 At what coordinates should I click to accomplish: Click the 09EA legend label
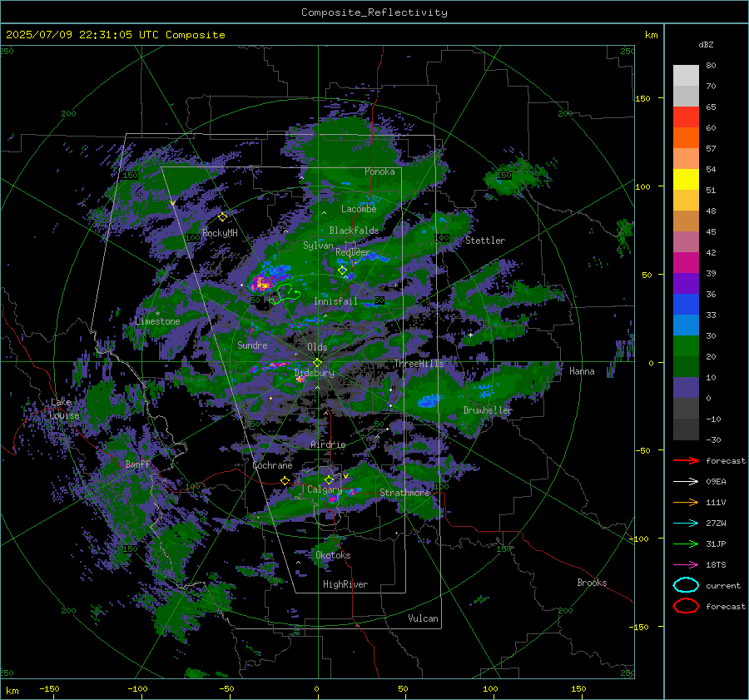pos(716,481)
